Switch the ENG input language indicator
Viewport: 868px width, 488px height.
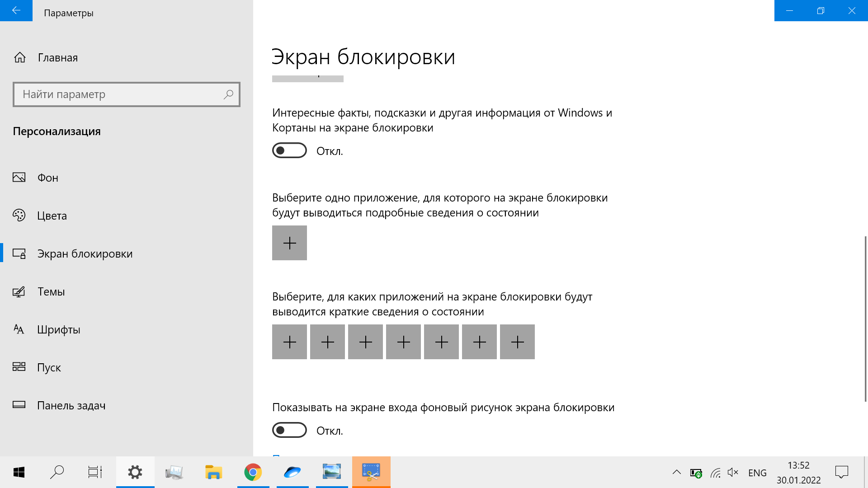[757, 473]
